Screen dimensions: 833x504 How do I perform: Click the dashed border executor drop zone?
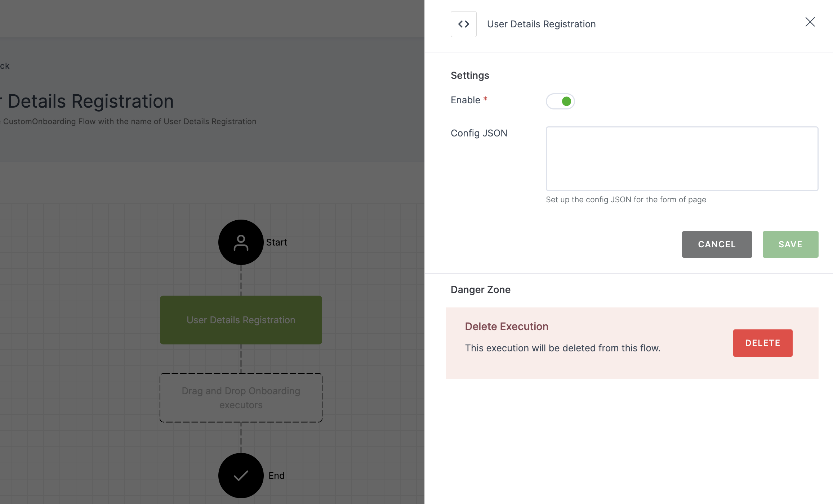tap(241, 397)
